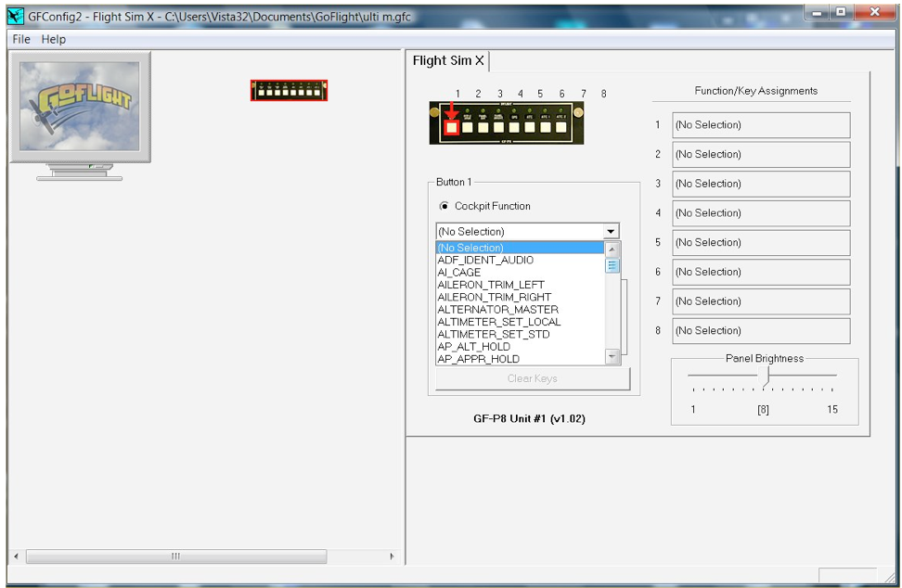Open the Help menu

click(54, 39)
